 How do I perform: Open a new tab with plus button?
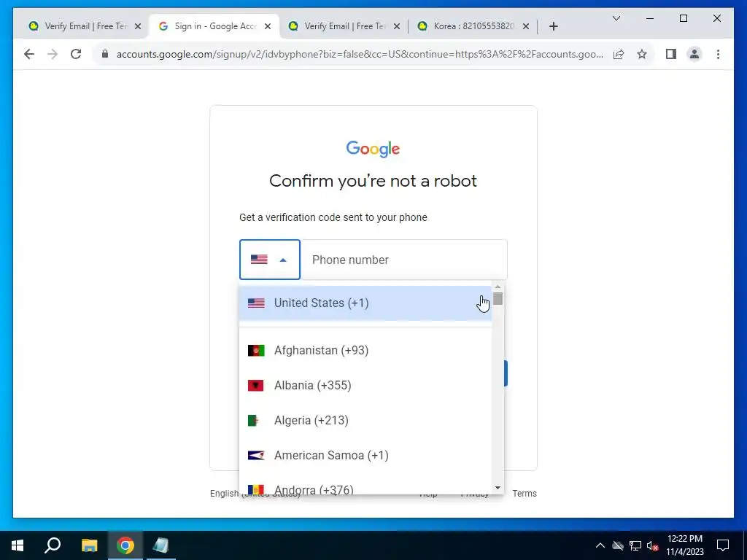point(553,26)
